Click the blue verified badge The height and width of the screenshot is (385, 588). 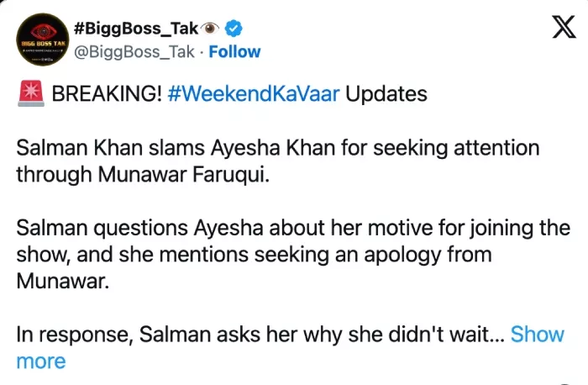[234, 29]
